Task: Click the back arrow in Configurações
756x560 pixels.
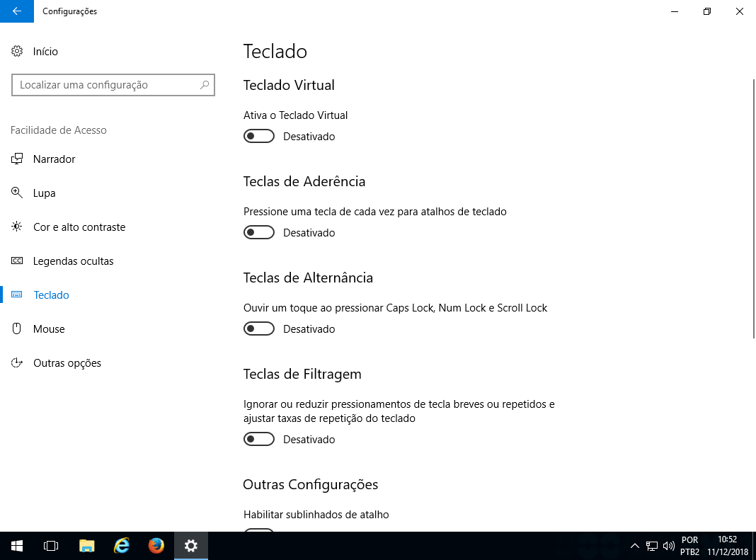Action: click(x=17, y=11)
